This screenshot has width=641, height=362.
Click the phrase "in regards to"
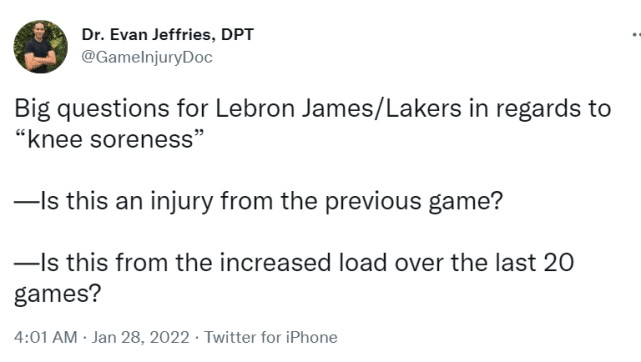coord(540,109)
